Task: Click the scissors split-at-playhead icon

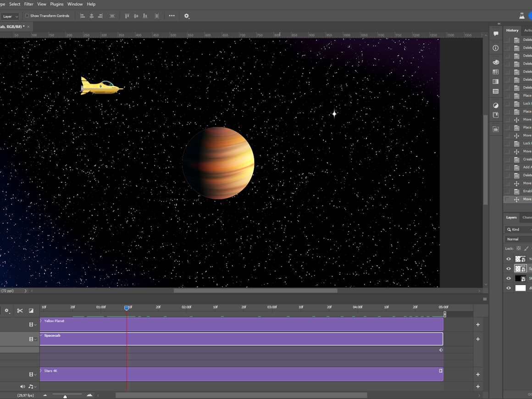Action: pos(20,310)
